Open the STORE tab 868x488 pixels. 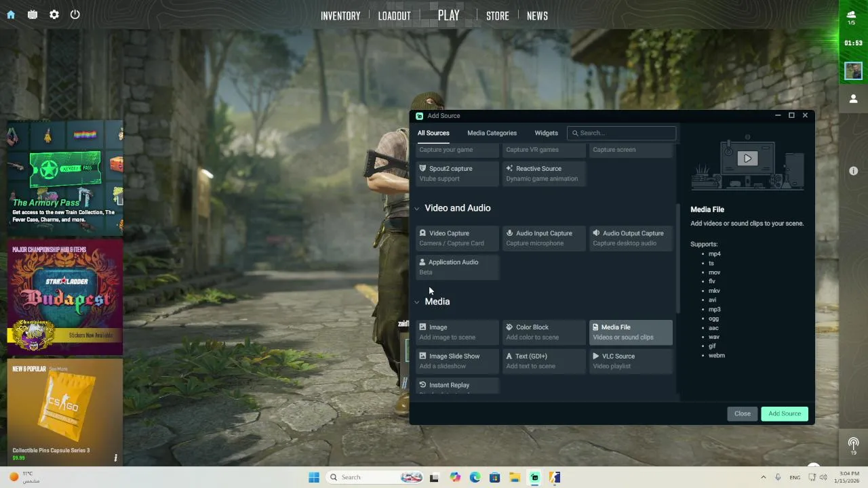(497, 16)
